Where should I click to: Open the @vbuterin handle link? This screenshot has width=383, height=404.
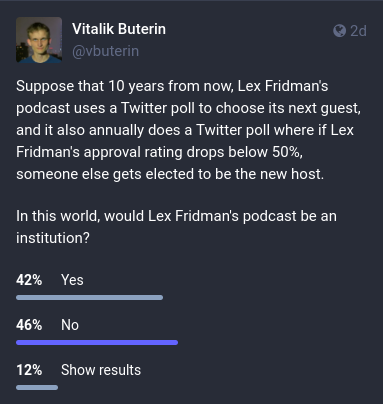(x=105, y=51)
